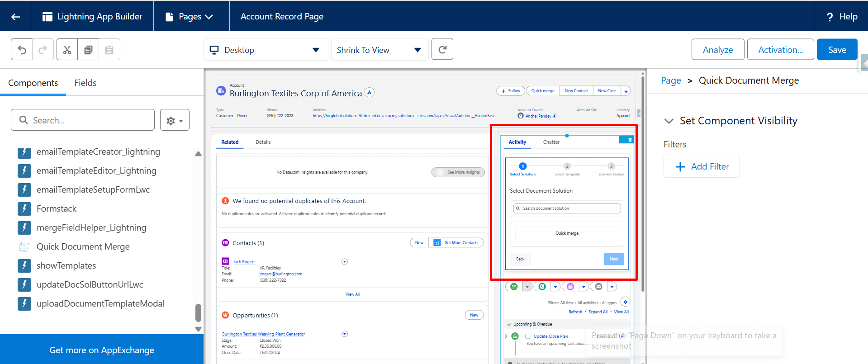Screen dimensions: 868x364
Task: Click step 1 Select Solution progress marker
Action: [523, 166]
